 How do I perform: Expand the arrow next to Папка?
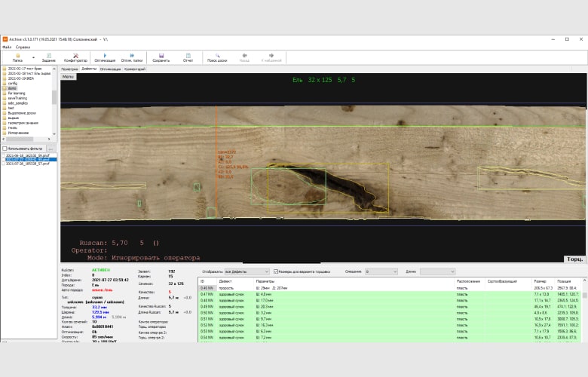point(33,58)
